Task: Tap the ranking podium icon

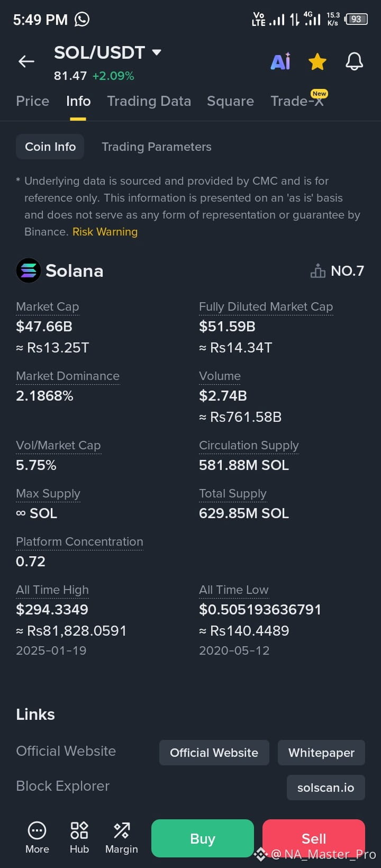Action: [317, 271]
